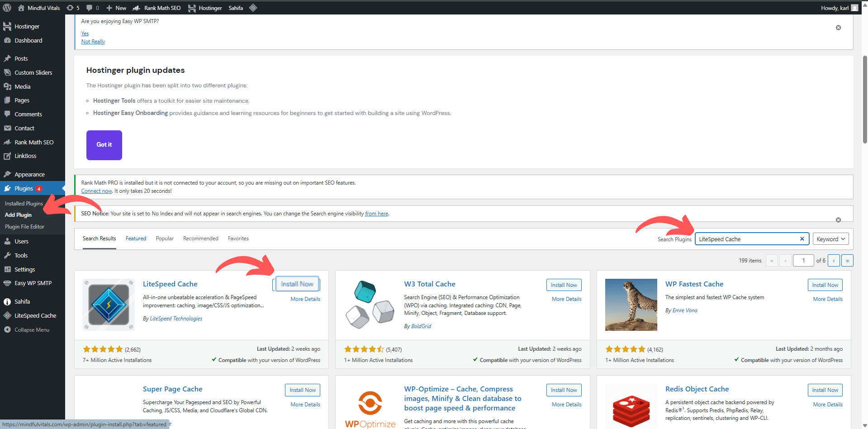Open the Hostinger sidebar menu
The image size is (868, 429).
tap(33, 26)
